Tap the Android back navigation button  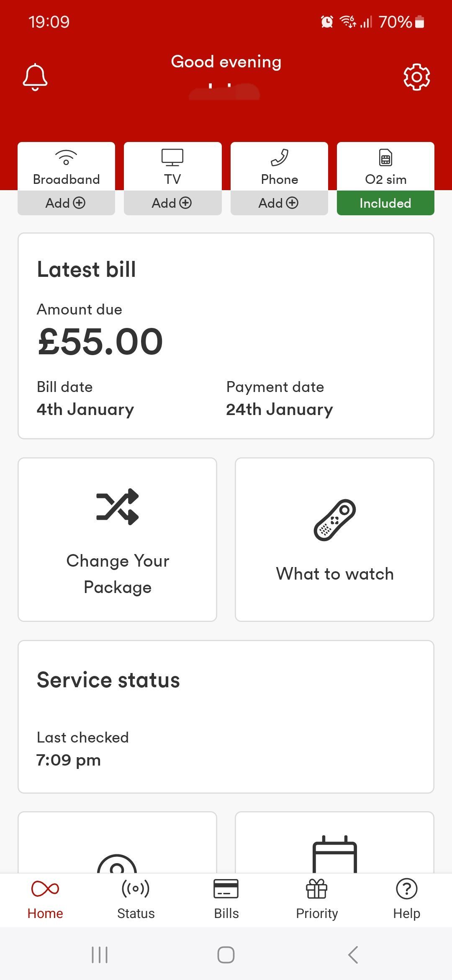point(353,955)
